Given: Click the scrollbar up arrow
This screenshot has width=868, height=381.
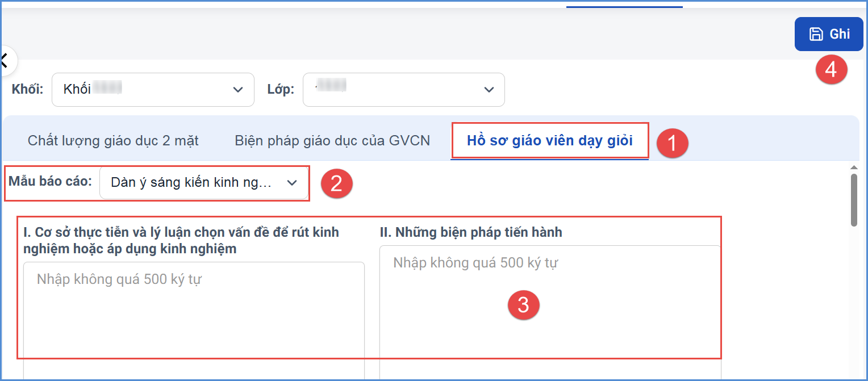Looking at the screenshot, I should pyautogui.click(x=854, y=167).
